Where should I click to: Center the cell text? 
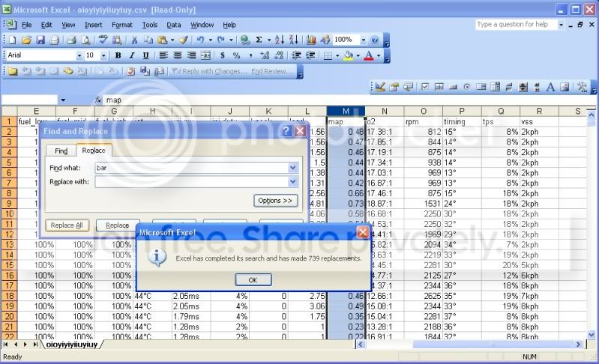177,55
